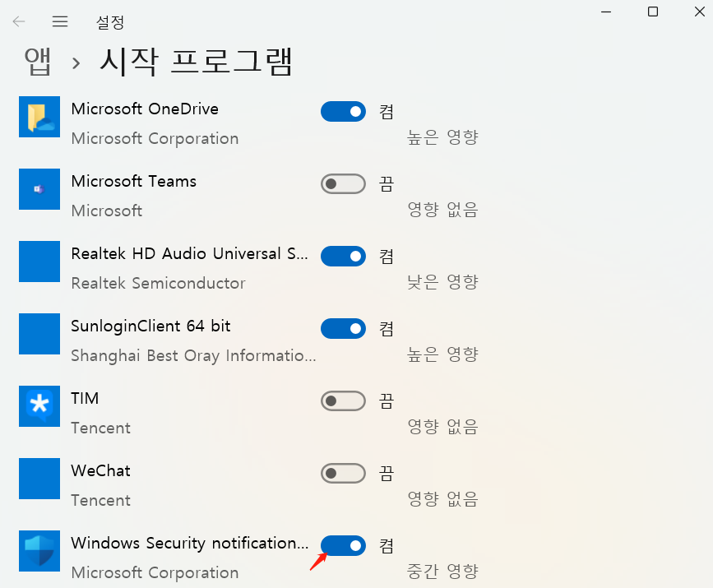Screen dimensions: 713x588
Task: Disable Realtek HD Audio startup
Action: pos(343,256)
